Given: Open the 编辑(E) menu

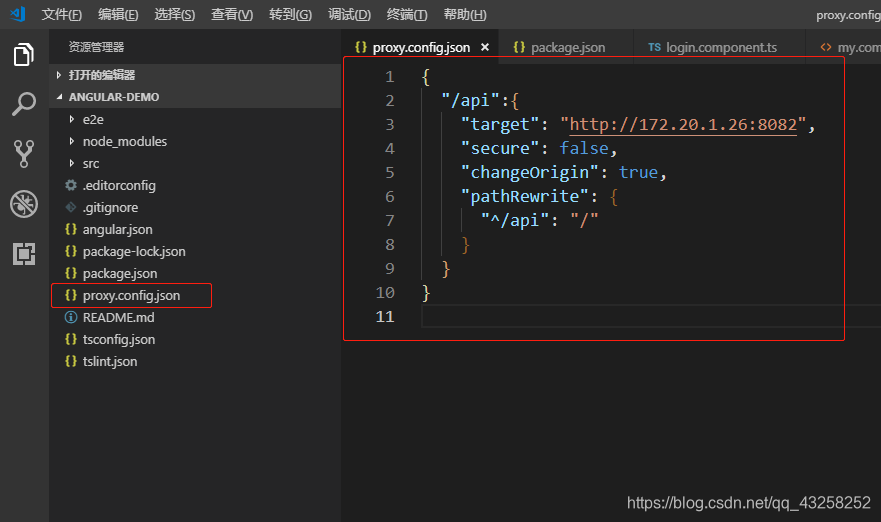Looking at the screenshot, I should pos(118,15).
